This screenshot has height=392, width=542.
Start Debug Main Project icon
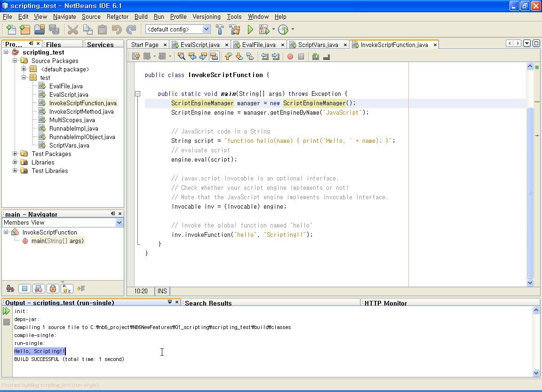264,29
